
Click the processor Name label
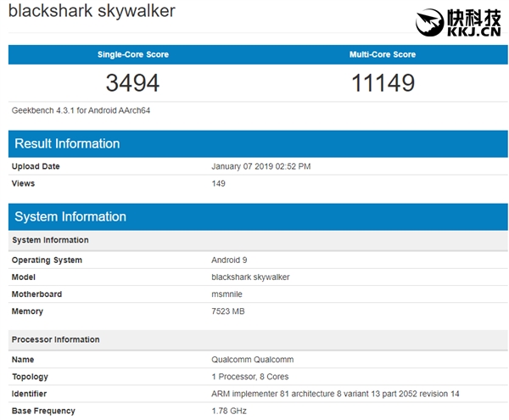(x=23, y=360)
